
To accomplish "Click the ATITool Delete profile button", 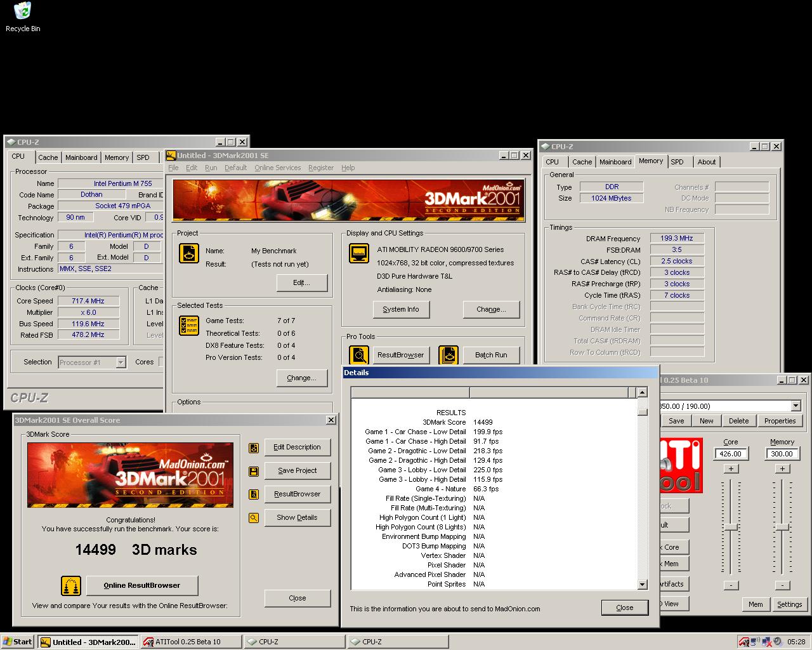I will tap(739, 421).
